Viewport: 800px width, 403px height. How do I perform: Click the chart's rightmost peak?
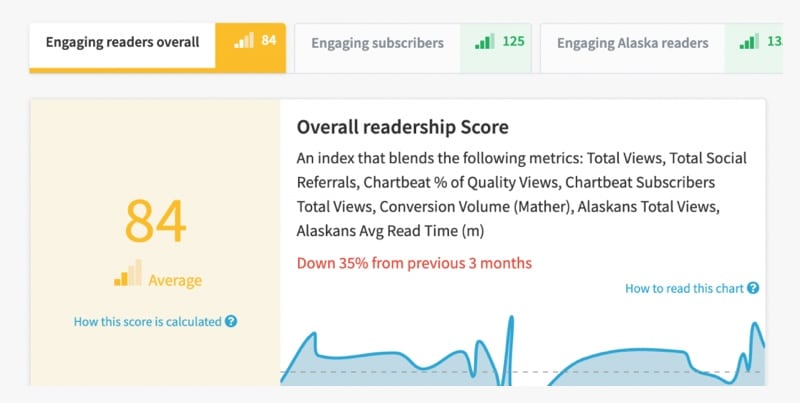[x=755, y=325]
